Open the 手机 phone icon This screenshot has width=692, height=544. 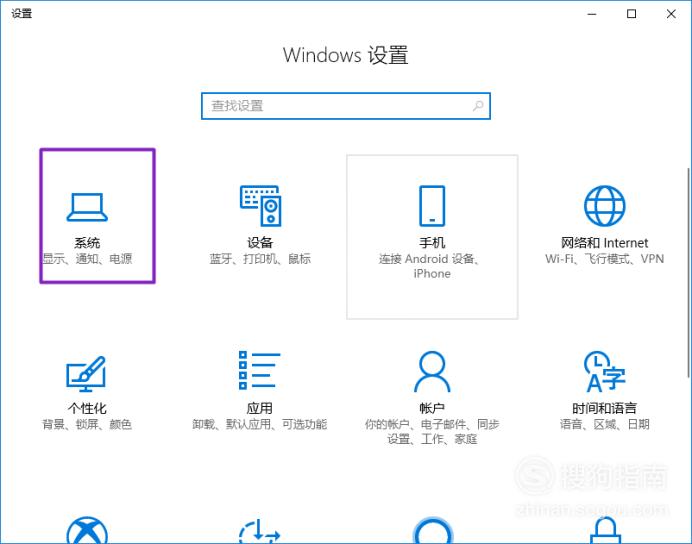pyautogui.click(x=432, y=206)
